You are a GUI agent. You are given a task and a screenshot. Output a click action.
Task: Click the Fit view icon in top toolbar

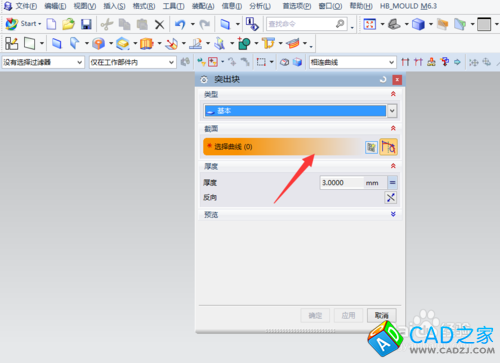coord(370,24)
